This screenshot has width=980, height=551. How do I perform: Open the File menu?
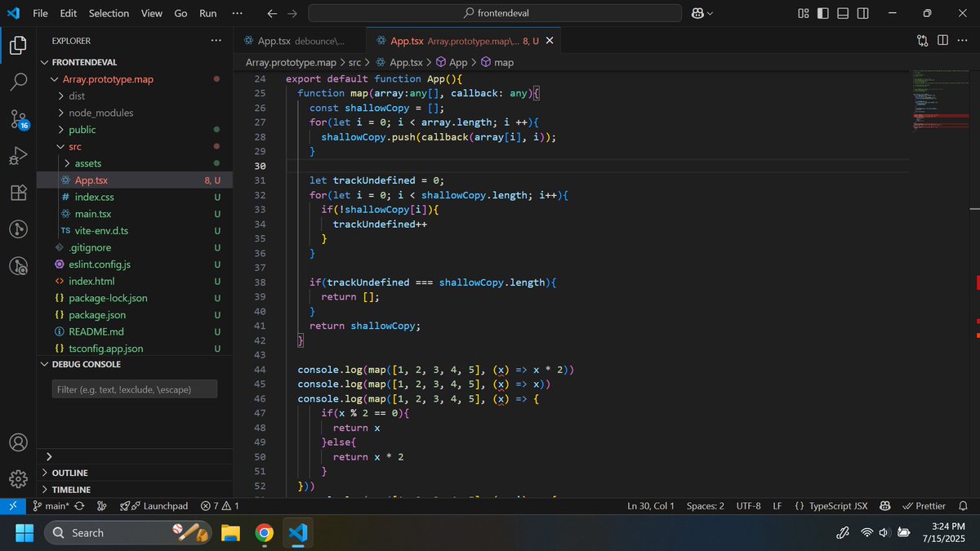(x=40, y=13)
